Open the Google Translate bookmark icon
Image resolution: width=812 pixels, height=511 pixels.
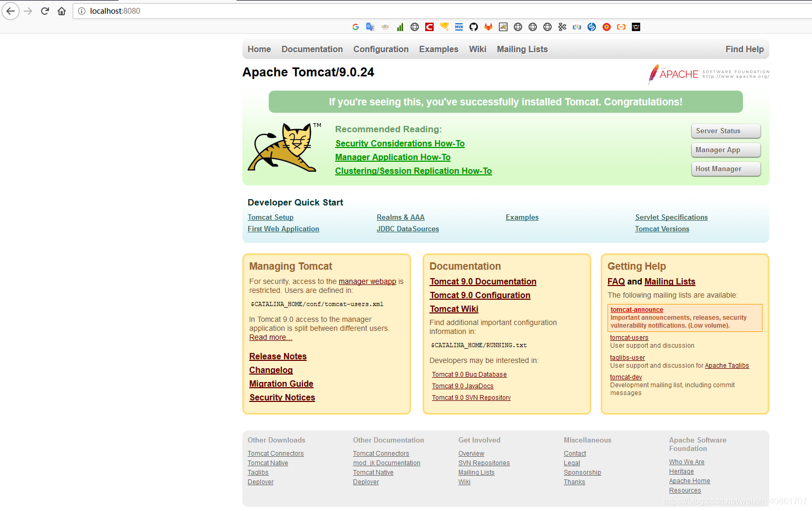point(370,27)
